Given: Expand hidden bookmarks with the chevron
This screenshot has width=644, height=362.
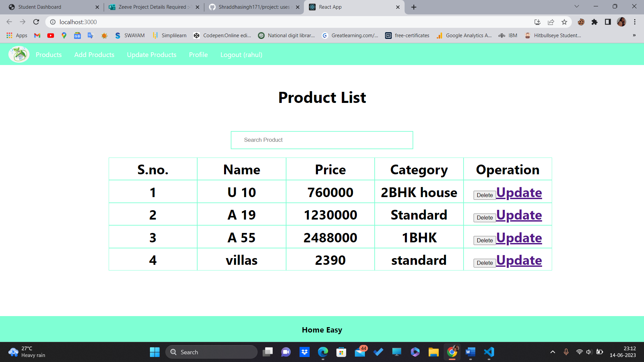Looking at the screenshot, I should (634, 35).
